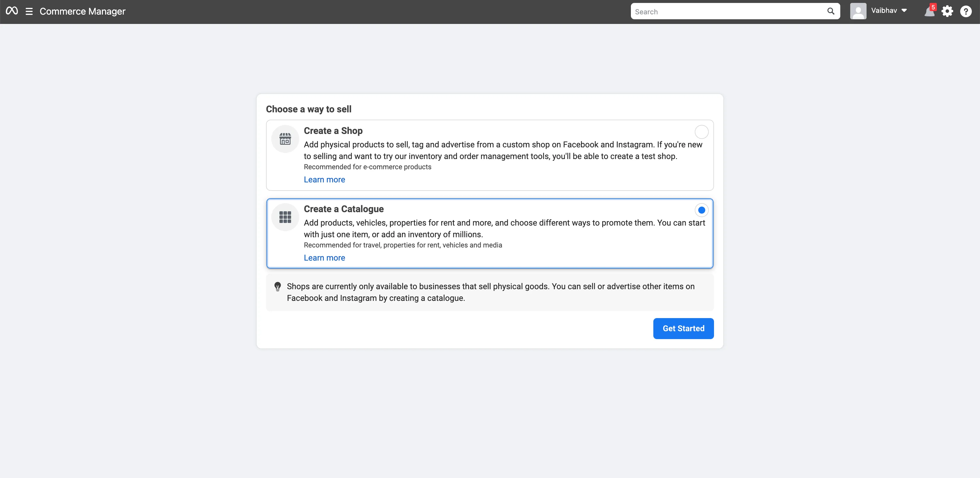
Task: Click 'Recommended for e-commerce products' text
Action: click(x=367, y=167)
